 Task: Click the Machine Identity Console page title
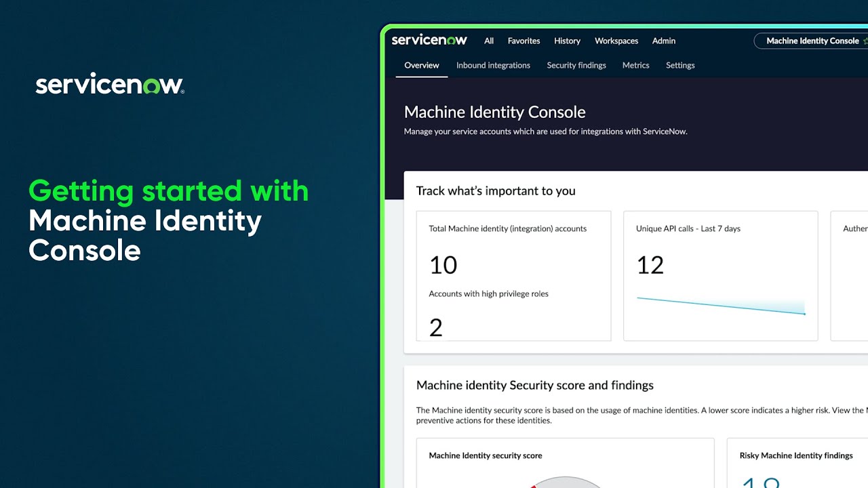tap(495, 112)
